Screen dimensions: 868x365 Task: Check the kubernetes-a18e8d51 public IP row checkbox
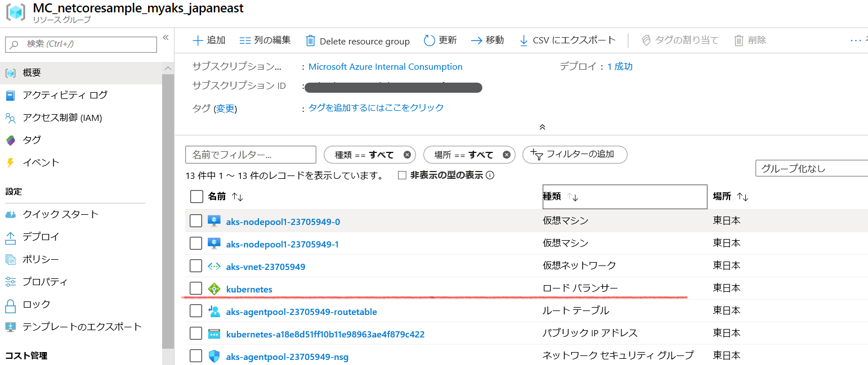(x=196, y=334)
